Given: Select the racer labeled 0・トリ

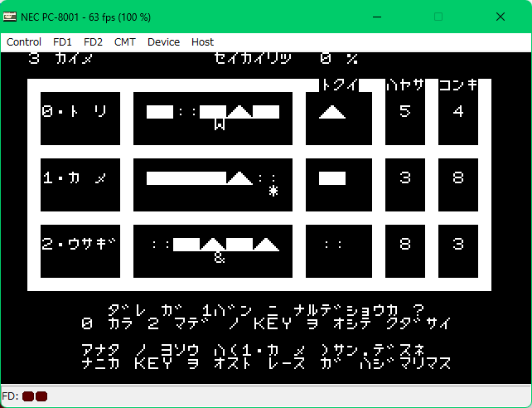Looking at the screenshot, I should (75, 112).
